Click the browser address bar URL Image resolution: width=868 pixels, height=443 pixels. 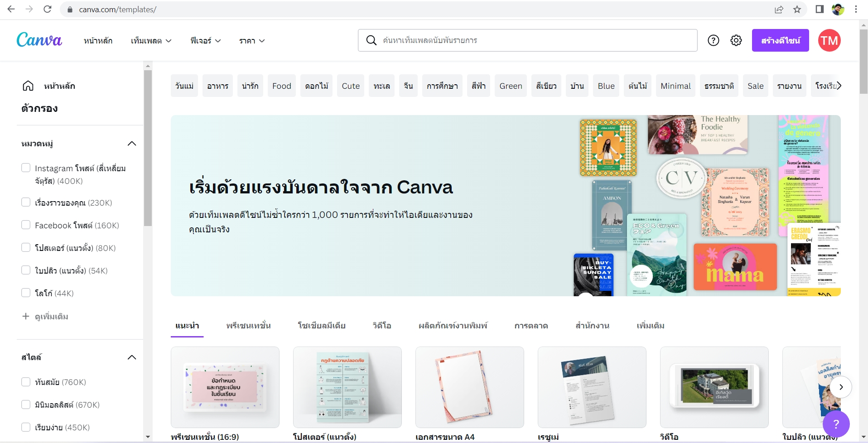(x=118, y=10)
